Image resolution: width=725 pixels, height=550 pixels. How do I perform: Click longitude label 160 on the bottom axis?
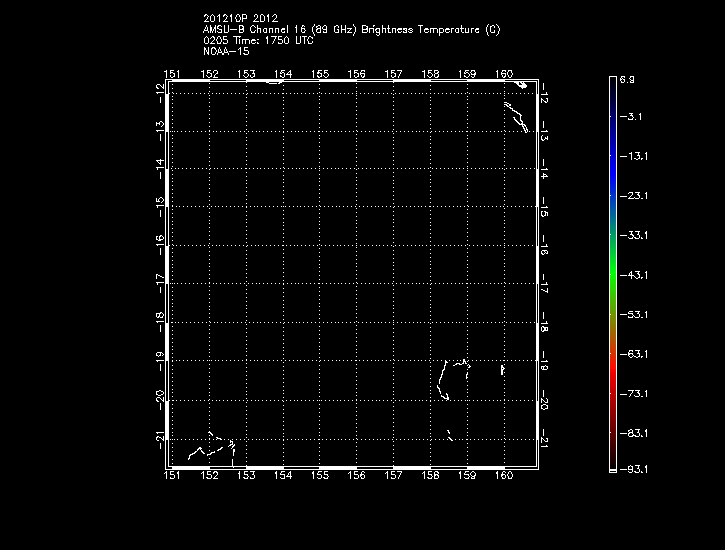point(503,476)
